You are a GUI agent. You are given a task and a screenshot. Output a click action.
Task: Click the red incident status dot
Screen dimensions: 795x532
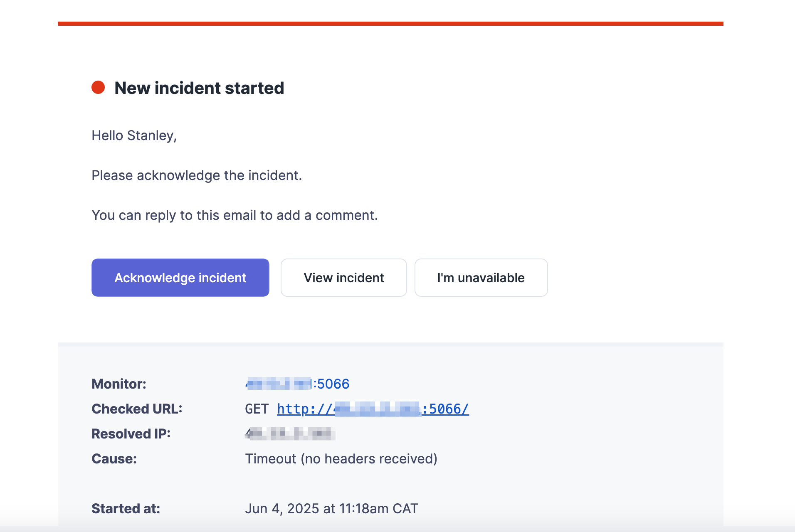[98, 87]
